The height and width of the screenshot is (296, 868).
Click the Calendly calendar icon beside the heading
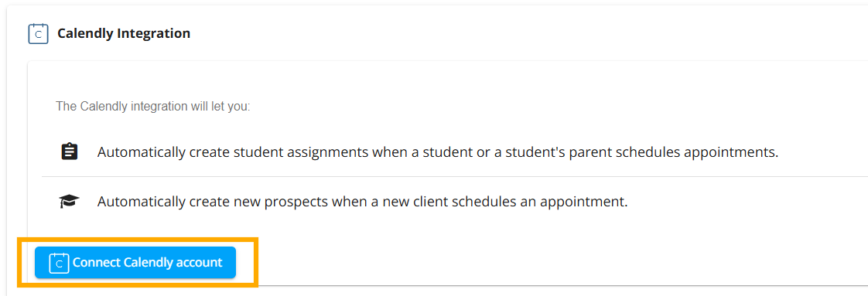tap(39, 33)
